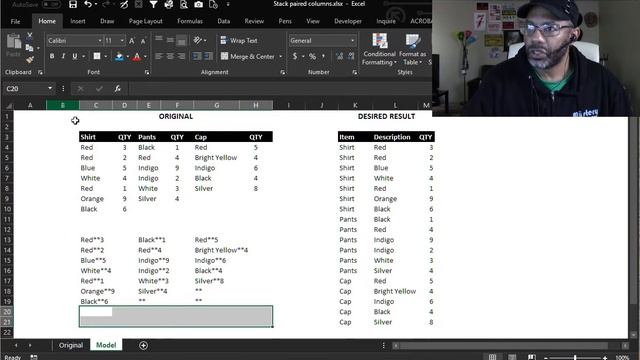Expand Merge & Center options arrow
The height and width of the screenshot is (360, 640).
281,56
